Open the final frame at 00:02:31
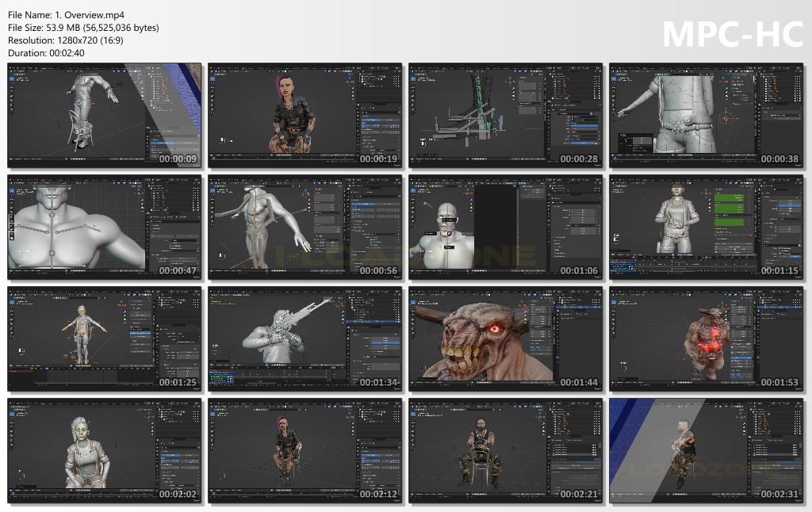Image resolution: width=812 pixels, height=512 pixels. (706, 451)
